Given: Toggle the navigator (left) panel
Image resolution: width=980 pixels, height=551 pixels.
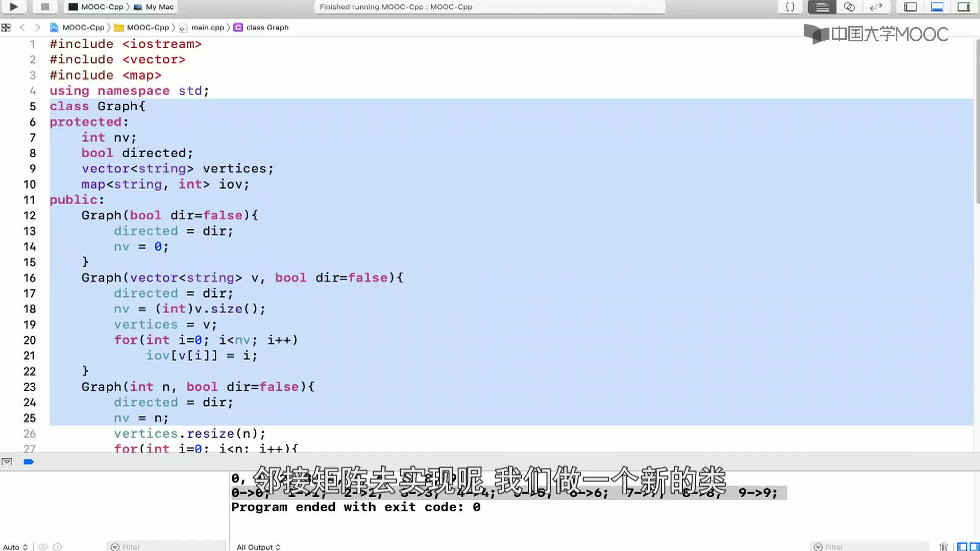Looking at the screenshot, I should click(911, 7).
